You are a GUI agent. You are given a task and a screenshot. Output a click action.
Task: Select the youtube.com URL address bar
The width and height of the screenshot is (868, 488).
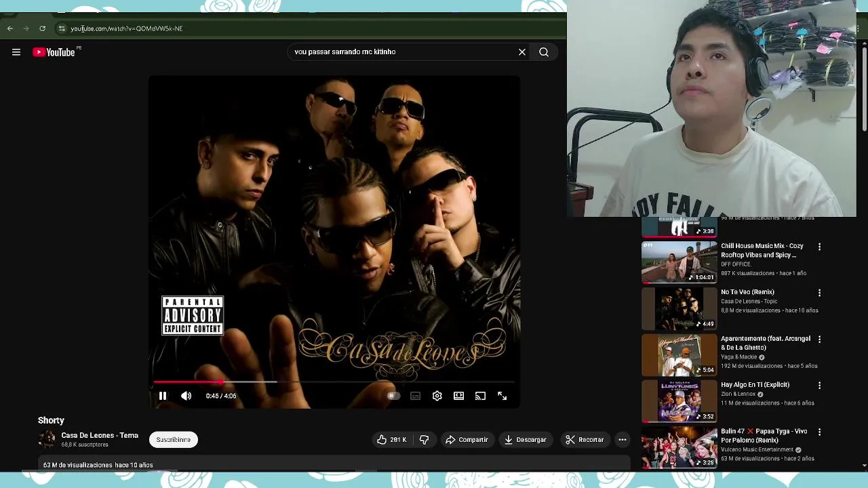coord(126,28)
